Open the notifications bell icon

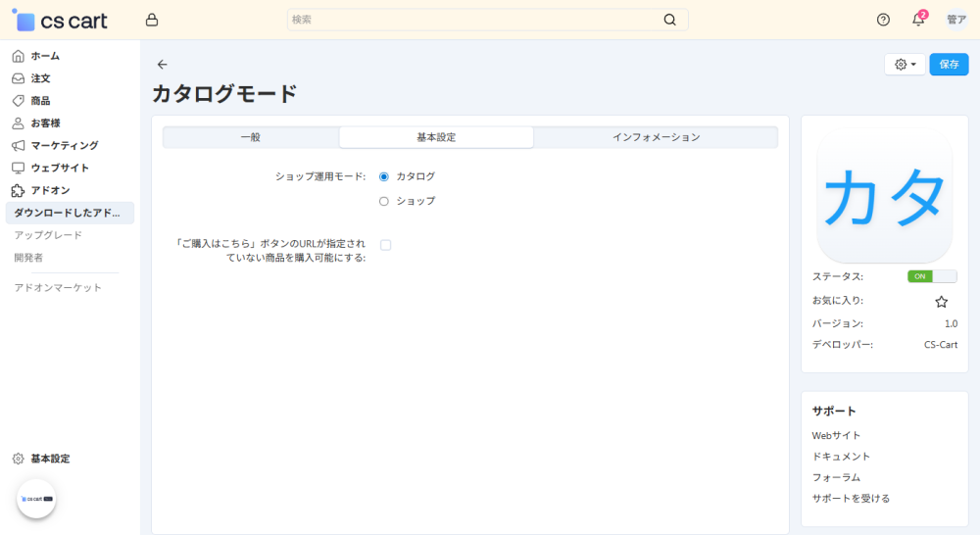(918, 20)
